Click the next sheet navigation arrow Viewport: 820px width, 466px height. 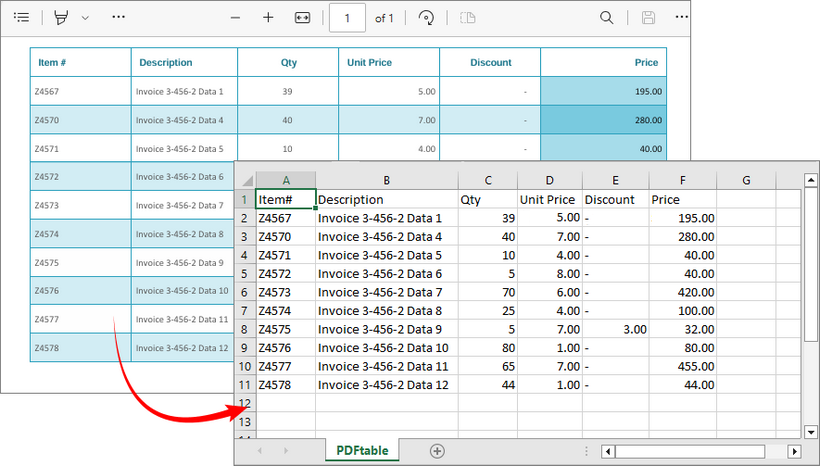pyautogui.click(x=286, y=450)
